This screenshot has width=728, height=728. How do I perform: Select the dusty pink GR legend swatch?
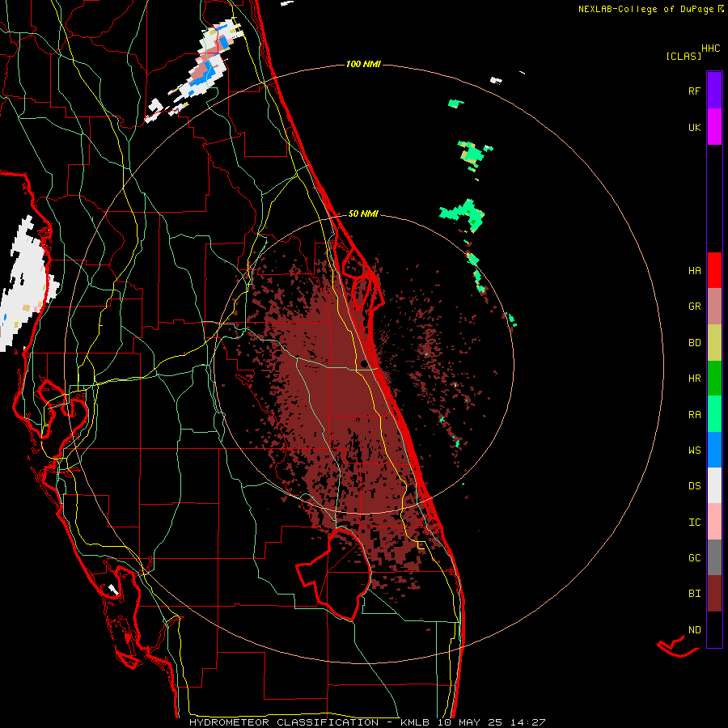pos(714,307)
